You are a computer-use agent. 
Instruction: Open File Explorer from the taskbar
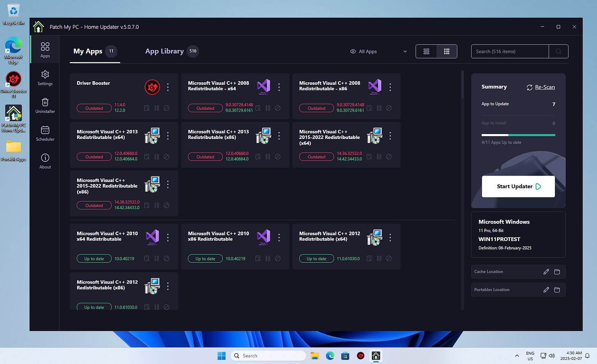314,356
